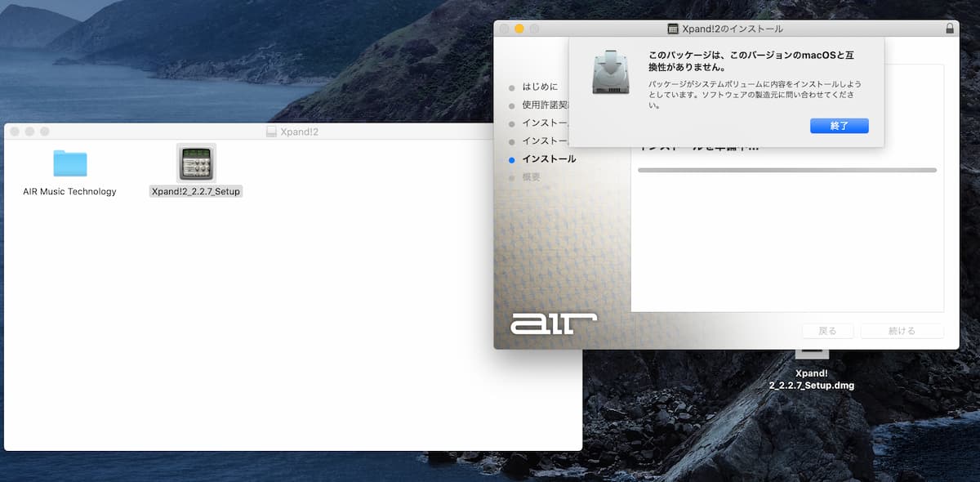The width and height of the screenshot is (980, 482).
Task: Click the disk icon in Finder title bar
Action: point(272,132)
